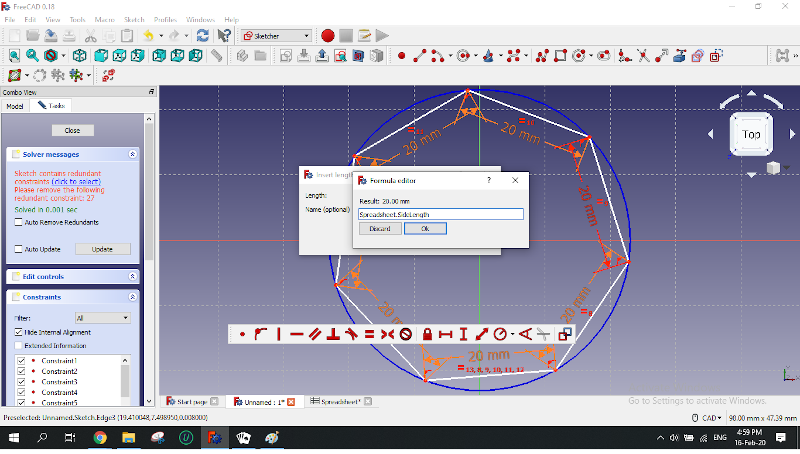Open the constraints Filter dropdown

(103, 318)
